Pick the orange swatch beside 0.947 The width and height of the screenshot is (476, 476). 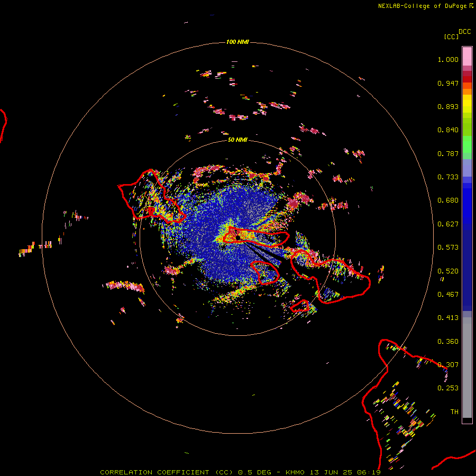point(467,86)
